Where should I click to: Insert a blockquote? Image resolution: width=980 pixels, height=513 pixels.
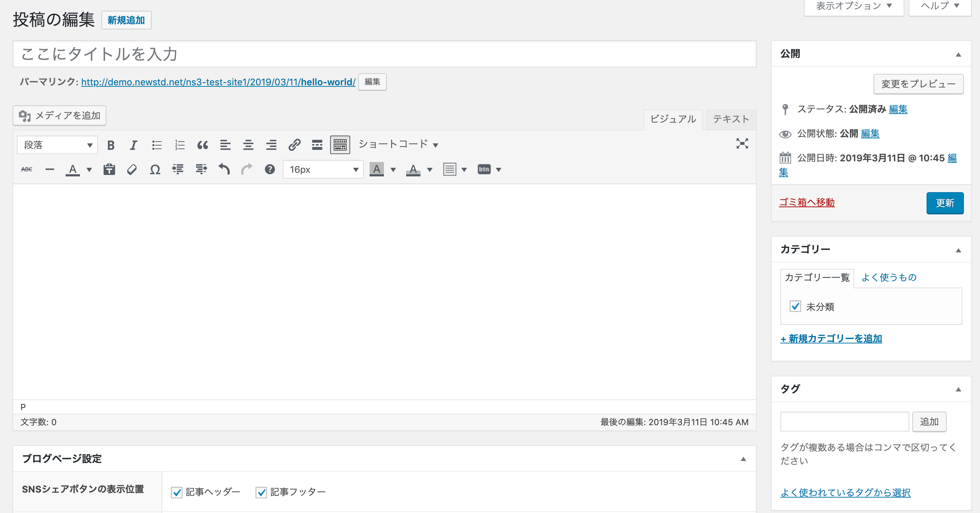tap(203, 145)
